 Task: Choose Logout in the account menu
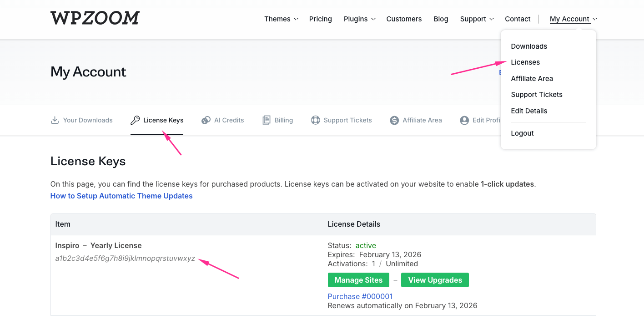(522, 133)
